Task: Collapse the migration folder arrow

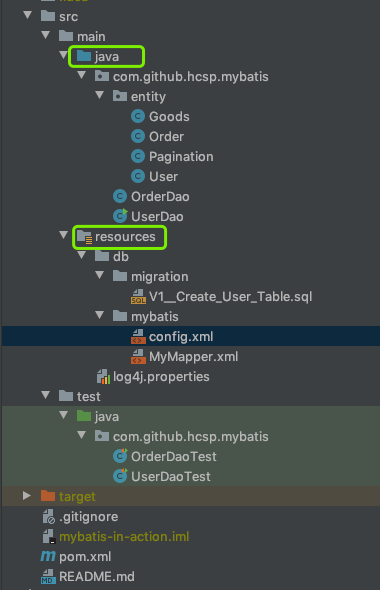Action: point(100,275)
